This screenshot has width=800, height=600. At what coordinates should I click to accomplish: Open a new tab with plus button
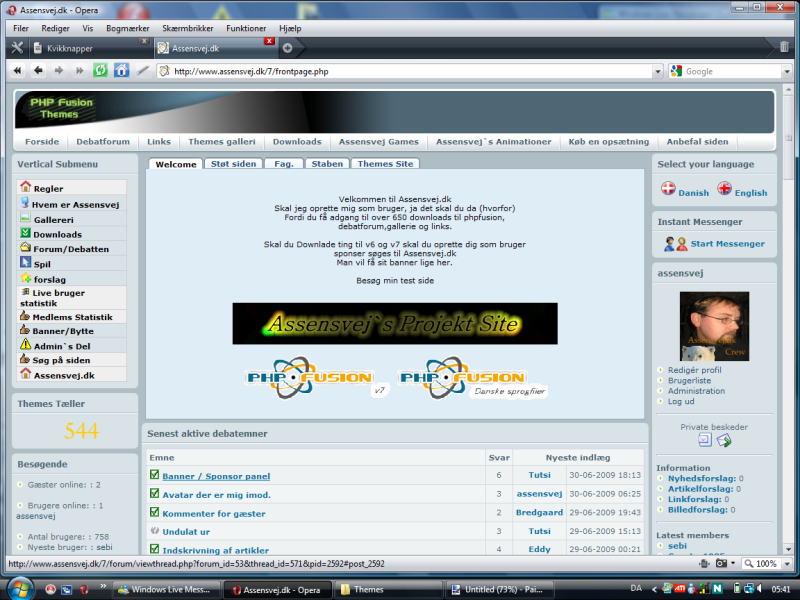(x=287, y=48)
